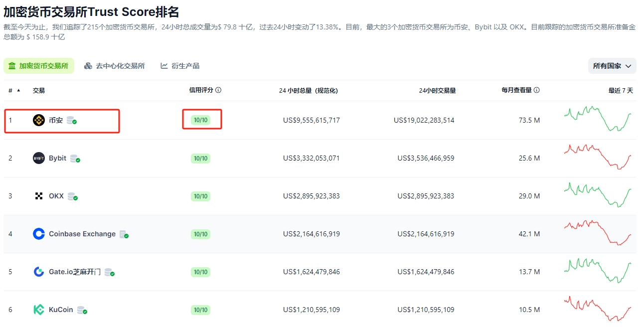The height and width of the screenshot is (328, 644).
Task: Click the Bybit exchange logo
Action: (x=38, y=158)
